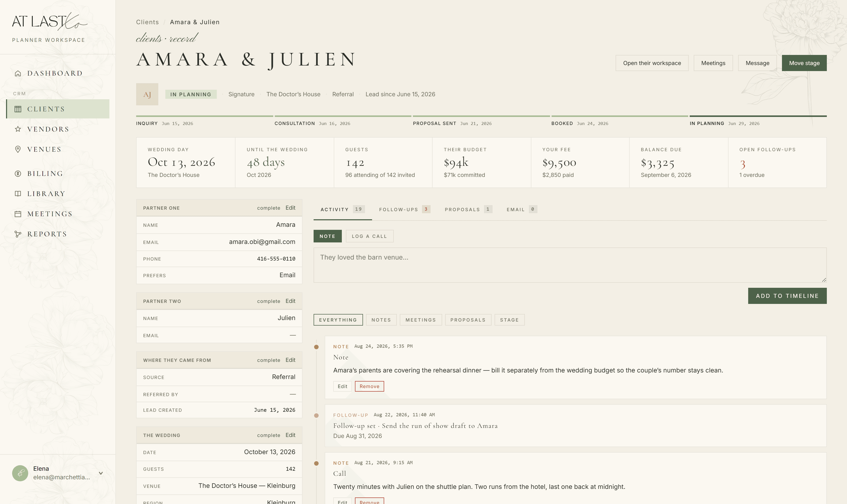Select the Meetings calendar icon
Screen dimensions: 847x504
click(18, 214)
